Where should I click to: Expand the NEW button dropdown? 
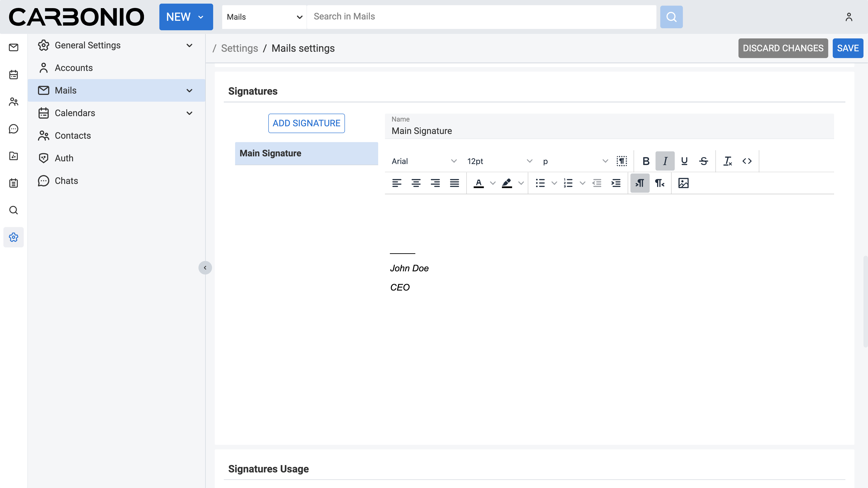(x=201, y=17)
